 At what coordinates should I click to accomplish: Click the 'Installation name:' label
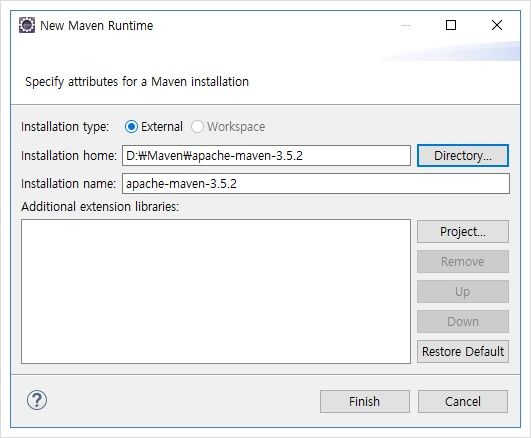coord(68,184)
